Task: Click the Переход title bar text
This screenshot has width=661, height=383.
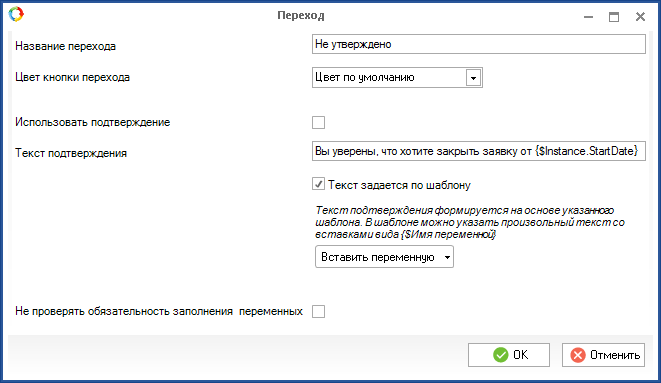Action: pos(301,16)
